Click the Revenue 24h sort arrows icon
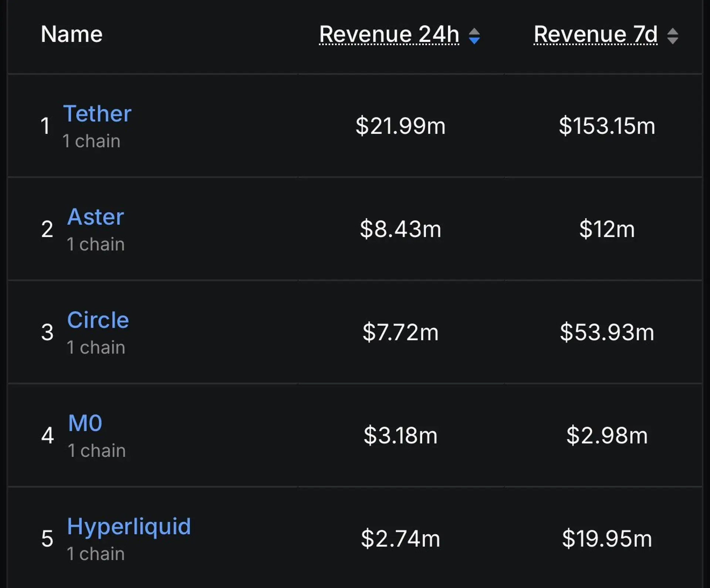Screen dimensions: 710x588 (474, 36)
